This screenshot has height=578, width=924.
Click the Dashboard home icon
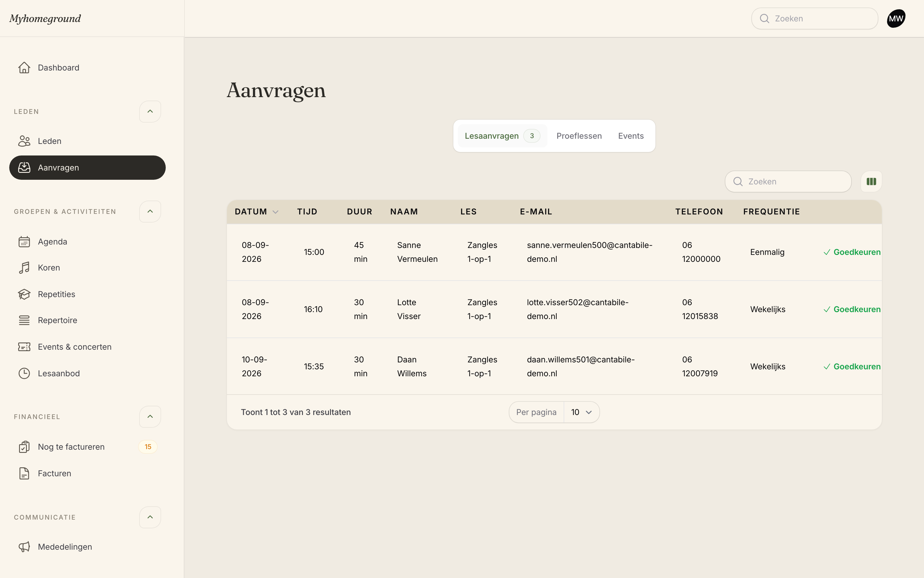[24, 68]
